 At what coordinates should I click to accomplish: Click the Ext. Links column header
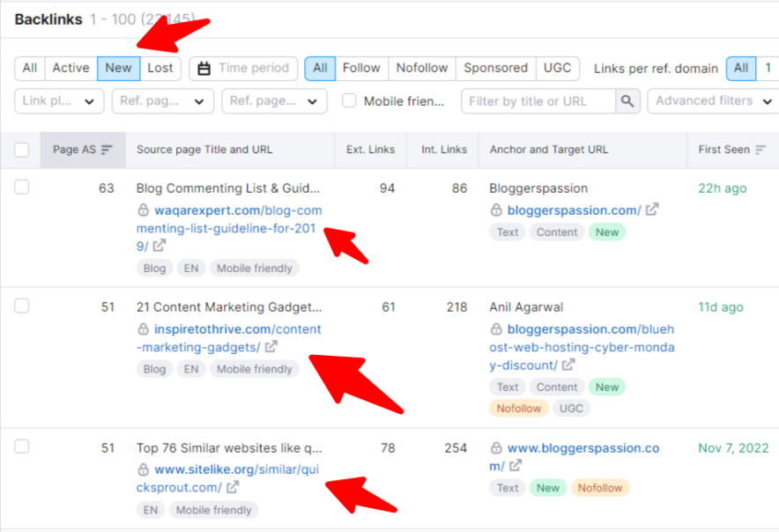pos(371,150)
